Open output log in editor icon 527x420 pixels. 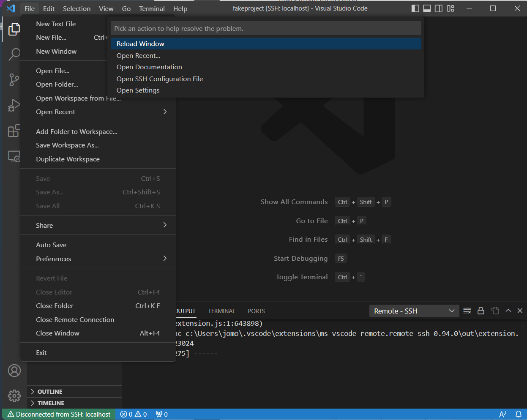(x=495, y=311)
